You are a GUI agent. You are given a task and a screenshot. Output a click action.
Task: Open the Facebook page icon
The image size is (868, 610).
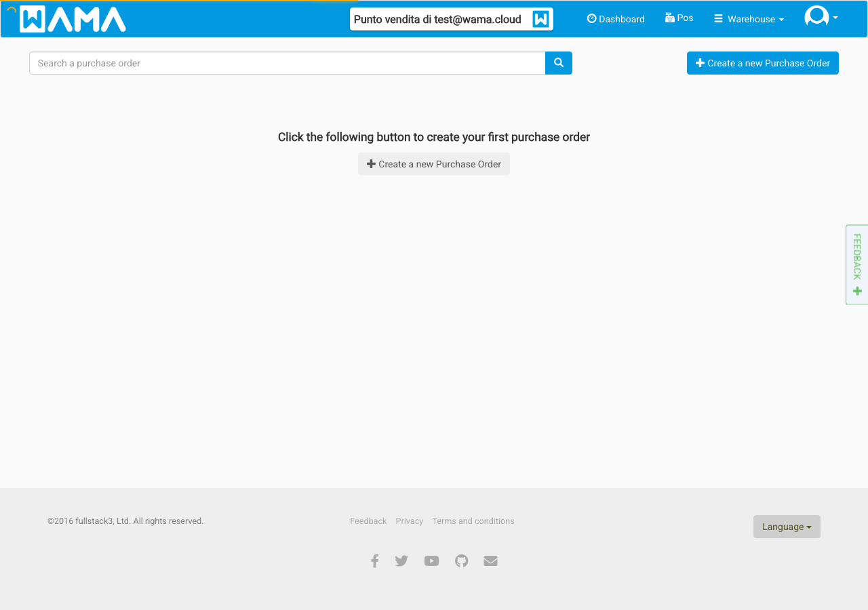click(374, 561)
